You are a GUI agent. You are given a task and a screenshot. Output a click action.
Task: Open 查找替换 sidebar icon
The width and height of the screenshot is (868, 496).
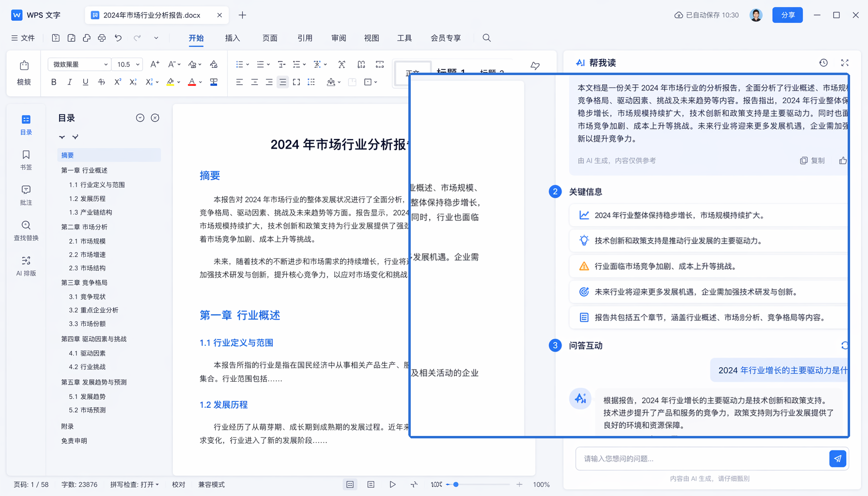[x=26, y=231]
